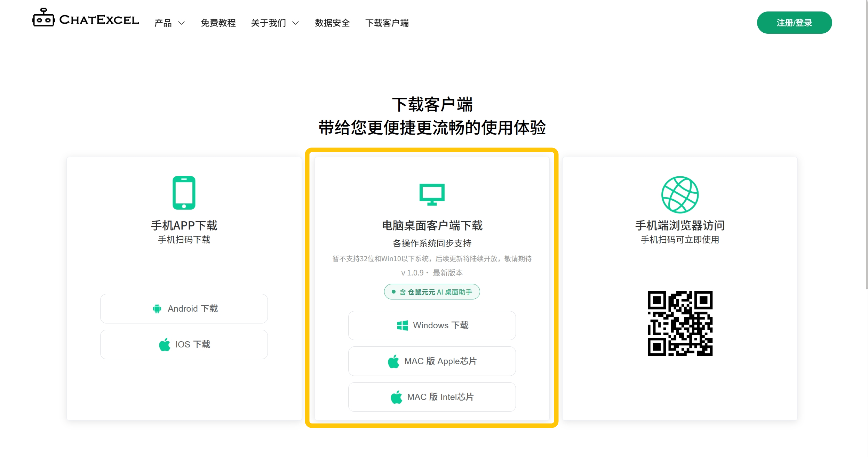Click the Apple icon beside MAC 版 Intel芯片

coord(397,397)
